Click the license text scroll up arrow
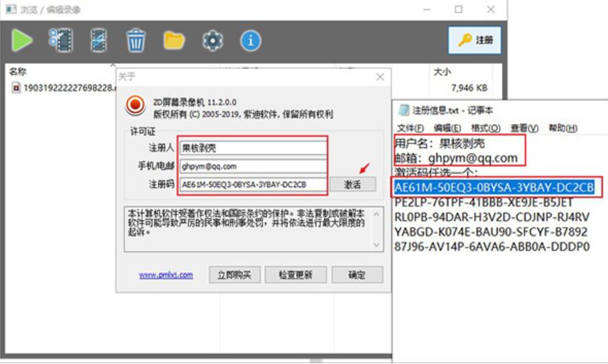 [x=376, y=214]
